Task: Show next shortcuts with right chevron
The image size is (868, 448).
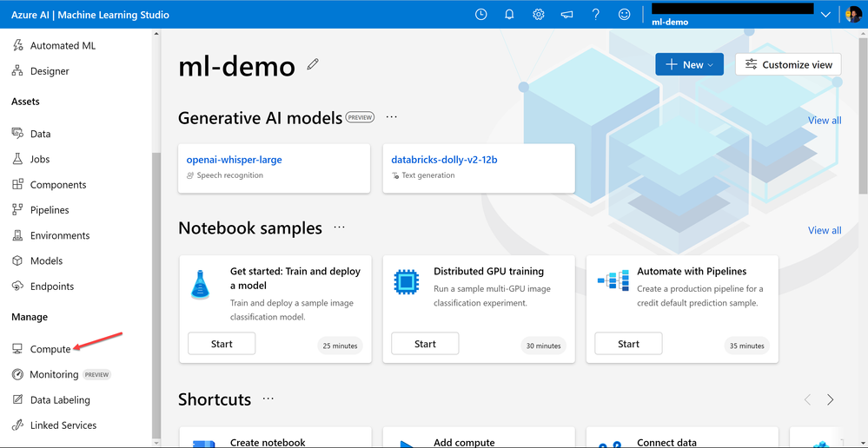Action: point(830,399)
